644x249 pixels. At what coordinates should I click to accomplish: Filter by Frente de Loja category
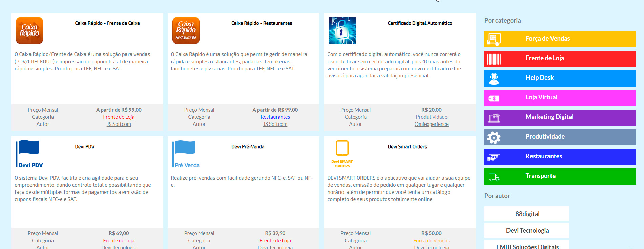[560, 59]
